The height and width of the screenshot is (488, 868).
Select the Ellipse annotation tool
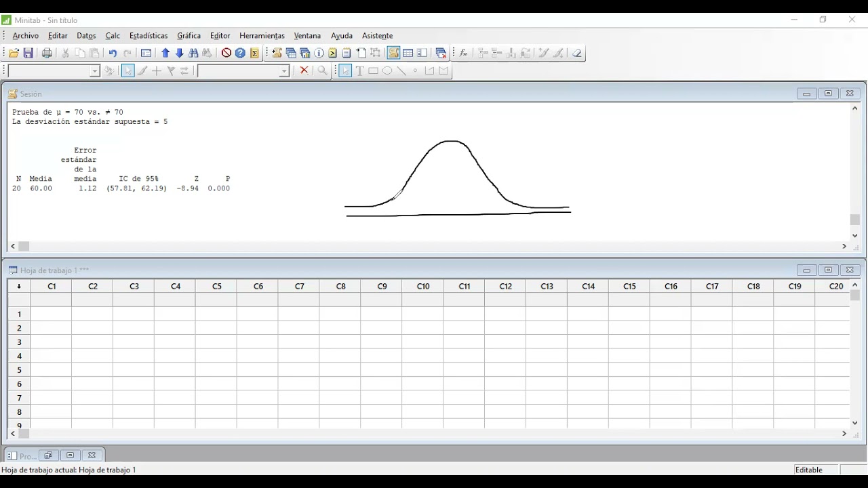click(388, 70)
